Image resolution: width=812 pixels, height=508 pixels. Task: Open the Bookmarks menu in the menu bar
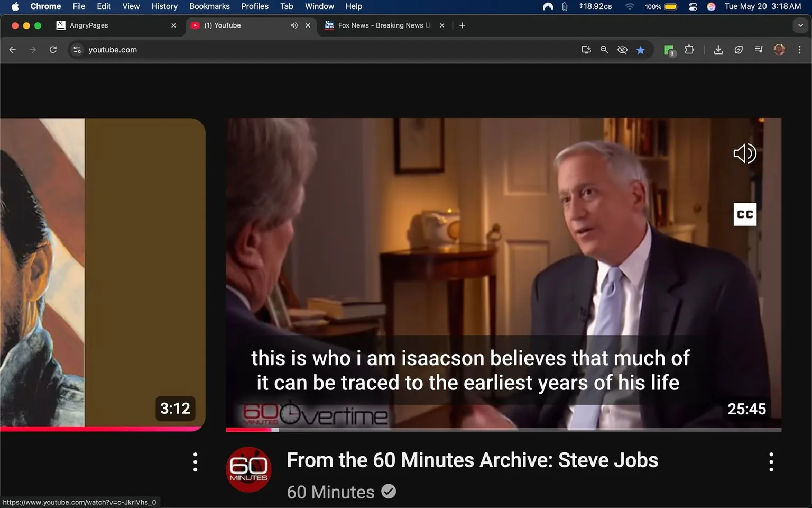pos(209,6)
